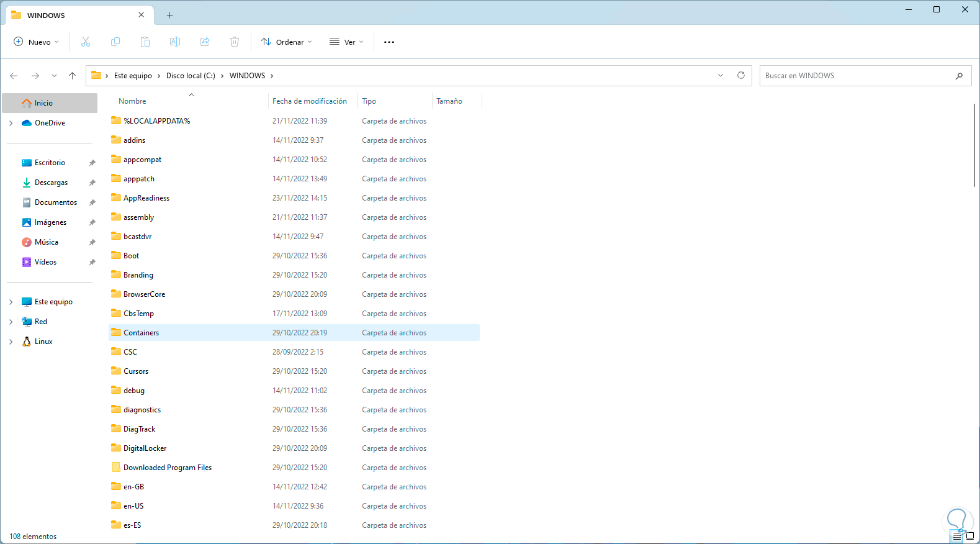This screenshot has width=980, height=544.
Task: Click the Copy icon in toolbar
Action: (115, 42)
